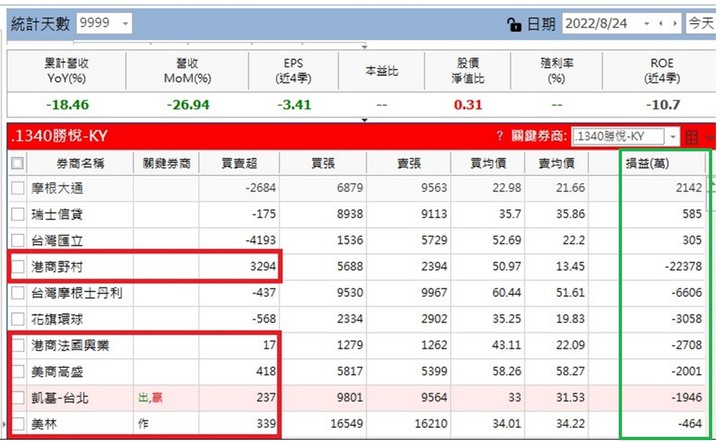Click the next date arrow

tap(675, 23)
